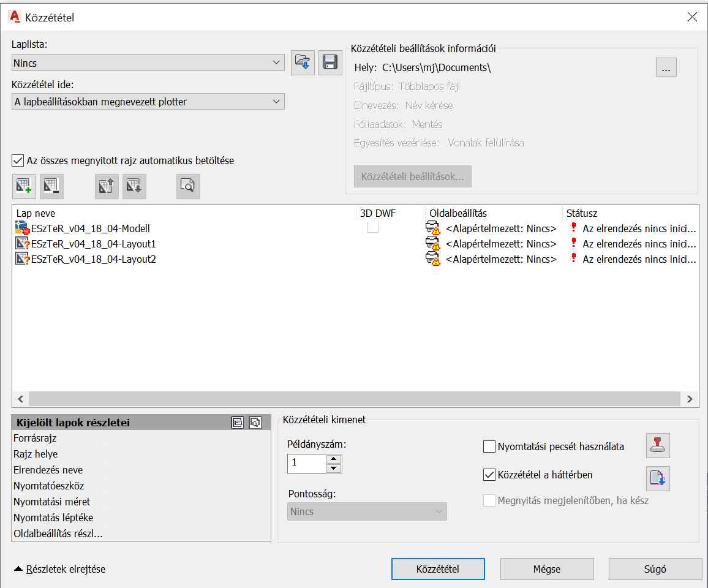
Task: Increase Példányszám with the up arrow
Action: pos(333,459)
